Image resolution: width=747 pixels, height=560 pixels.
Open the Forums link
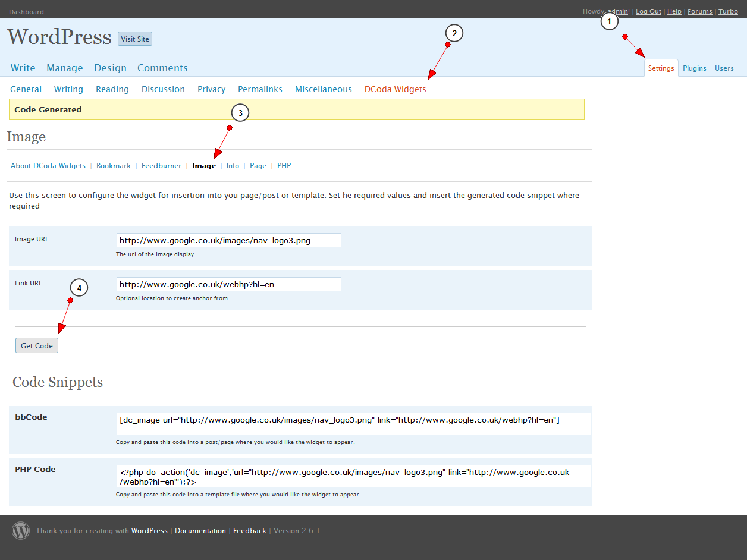pyautogui.click(x=700, y=11)
